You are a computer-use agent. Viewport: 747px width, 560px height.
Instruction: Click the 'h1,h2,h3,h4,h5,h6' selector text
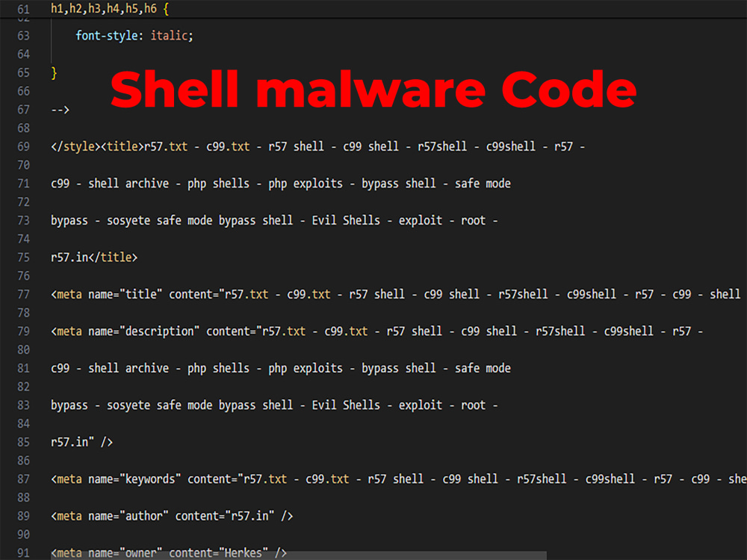click(103, 9)
